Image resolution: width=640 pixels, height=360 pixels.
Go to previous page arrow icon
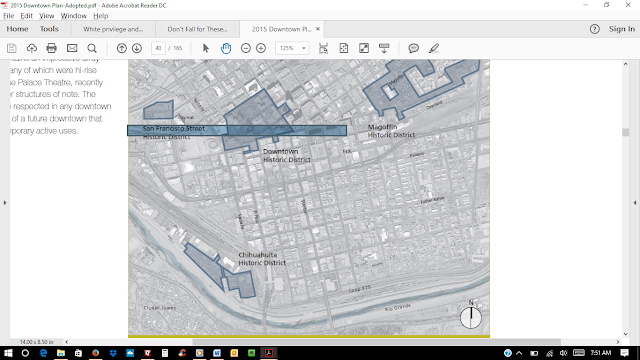(121, 48)
